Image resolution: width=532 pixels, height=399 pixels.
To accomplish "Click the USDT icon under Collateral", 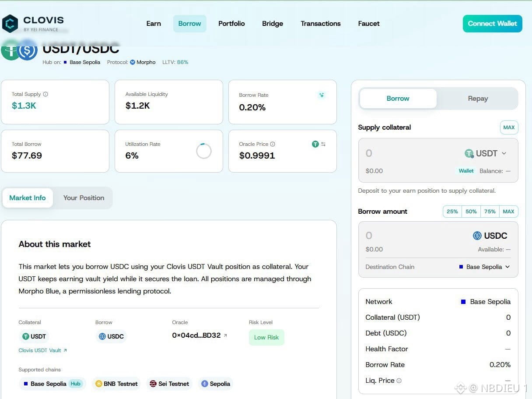I will point(26,336).
